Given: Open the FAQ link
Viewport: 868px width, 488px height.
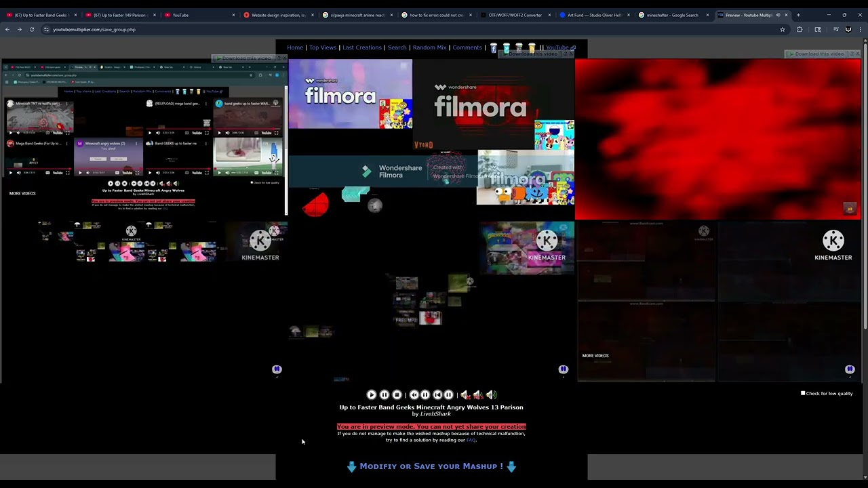Looking at the screenshot, I should [471, 440].
